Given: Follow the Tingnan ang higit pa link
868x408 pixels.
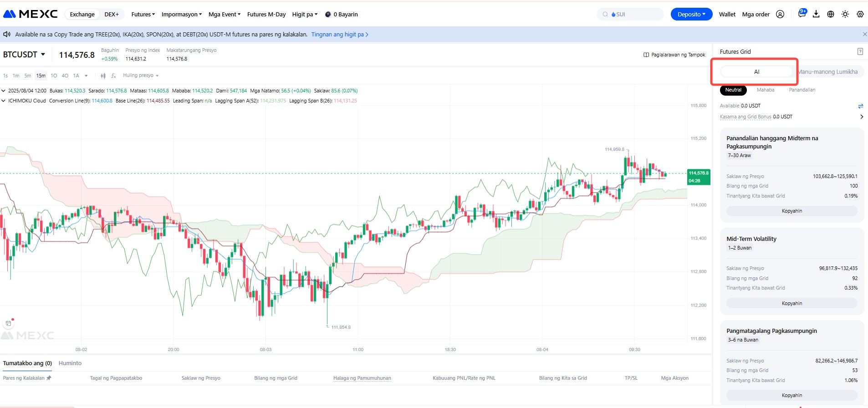Looking at the screenshot, I should (339, 34).
